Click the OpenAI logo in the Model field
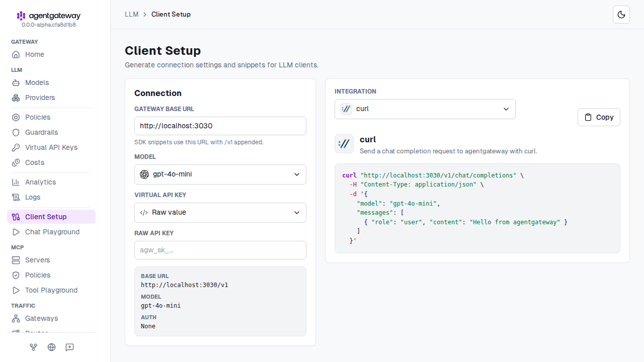 click(144, 174)
